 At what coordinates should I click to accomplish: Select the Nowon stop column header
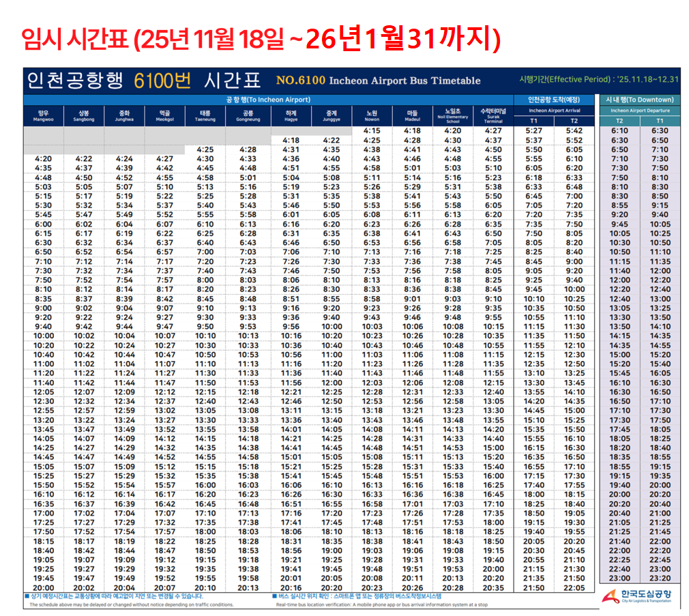372,115
